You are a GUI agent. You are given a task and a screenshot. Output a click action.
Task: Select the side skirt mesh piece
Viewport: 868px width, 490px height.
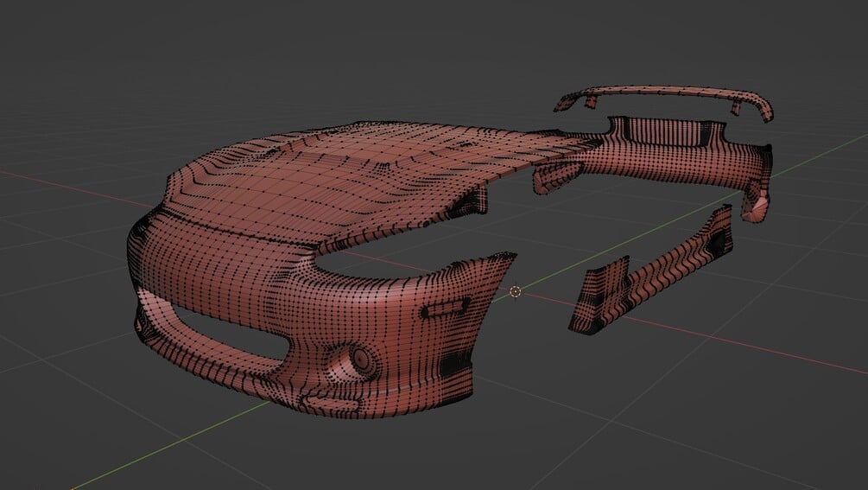pos(651,270)
